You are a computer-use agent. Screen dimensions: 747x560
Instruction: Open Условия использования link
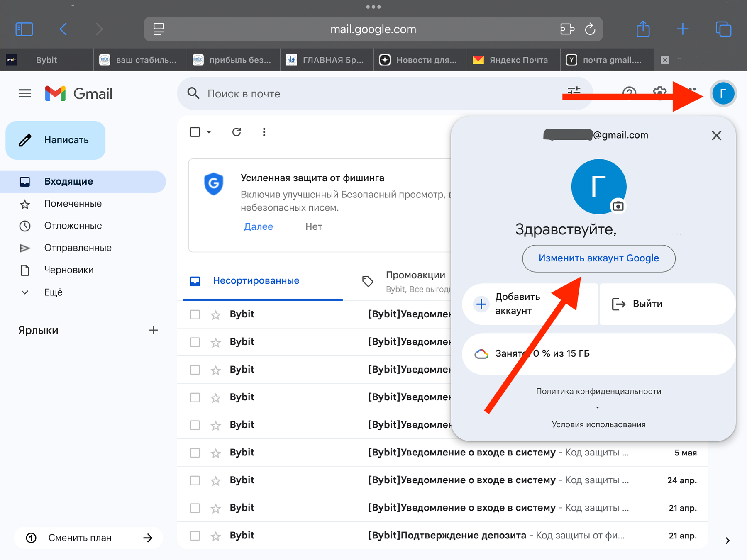point(598,424)
